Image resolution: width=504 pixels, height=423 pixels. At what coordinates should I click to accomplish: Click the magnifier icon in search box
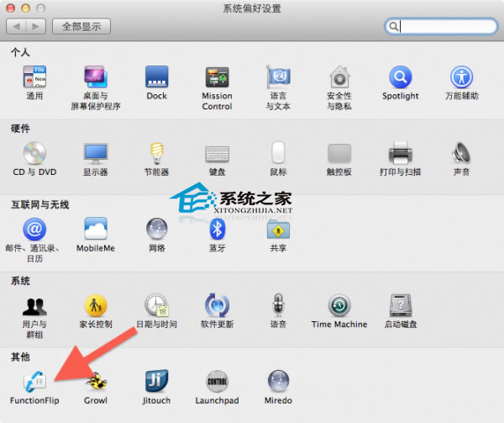pos(393,26)
